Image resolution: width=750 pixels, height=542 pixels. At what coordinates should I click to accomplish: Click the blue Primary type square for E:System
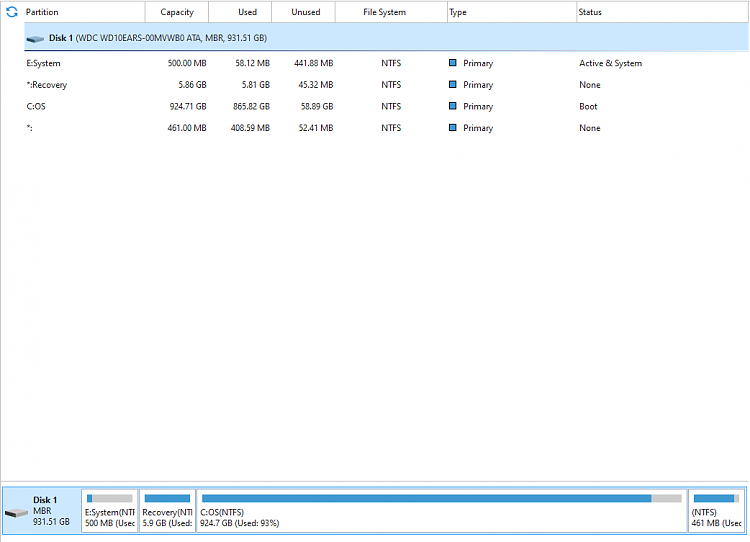click(x=453, y=63)
